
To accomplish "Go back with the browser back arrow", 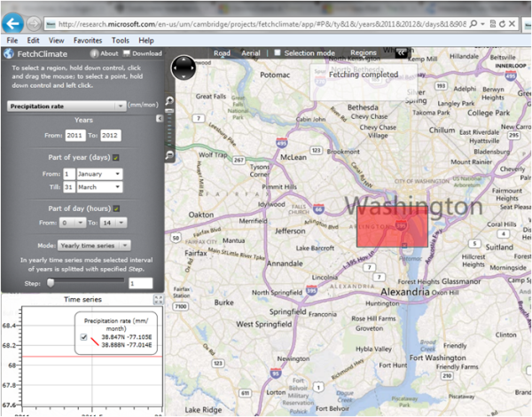I will click(12, 24).
